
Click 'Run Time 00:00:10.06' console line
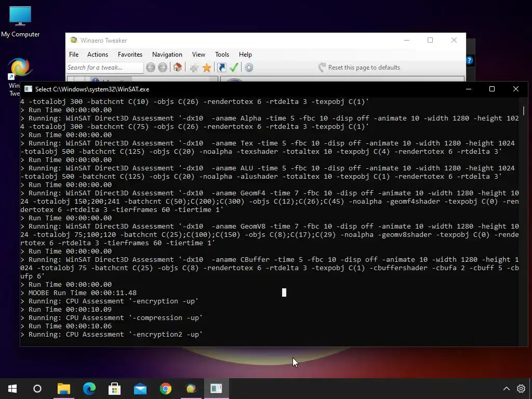tap(66, 326)
